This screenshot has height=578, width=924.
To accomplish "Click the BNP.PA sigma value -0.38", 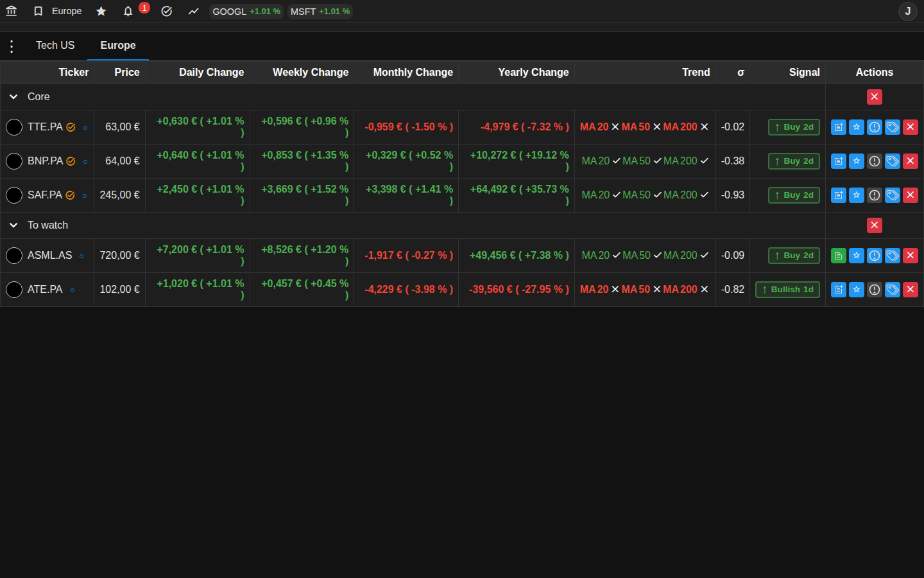I will 733,161.
